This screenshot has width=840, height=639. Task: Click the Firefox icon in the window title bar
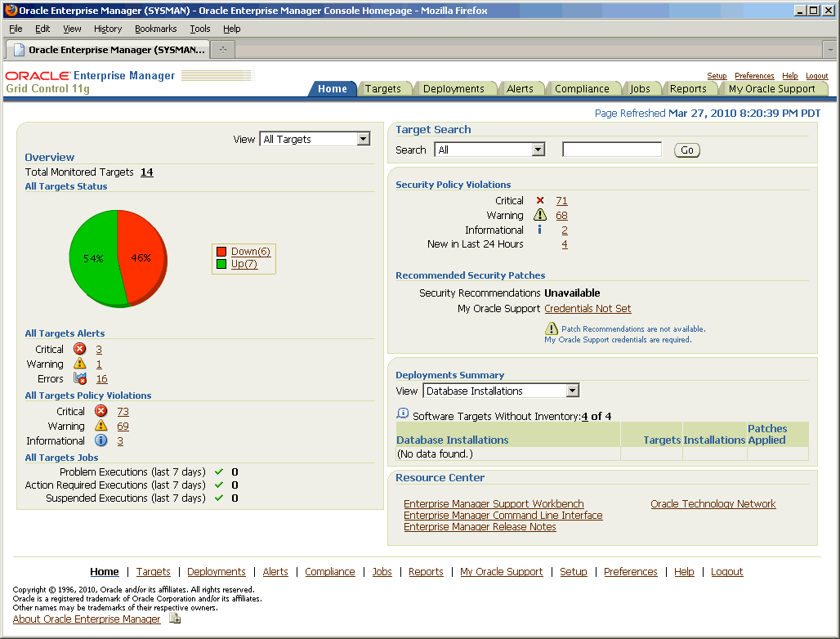click(11, 10)
